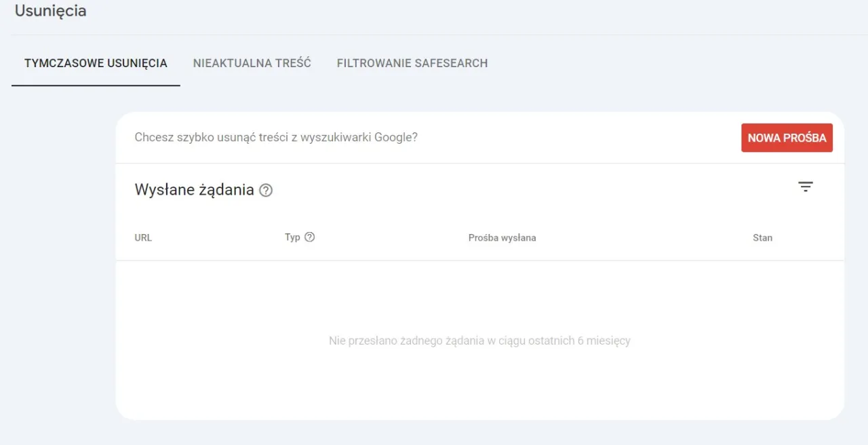Image resolution: width=868 pixels, height=445 pixels.
Task: Click the question mark circle in the requests header
Action: 265,191
